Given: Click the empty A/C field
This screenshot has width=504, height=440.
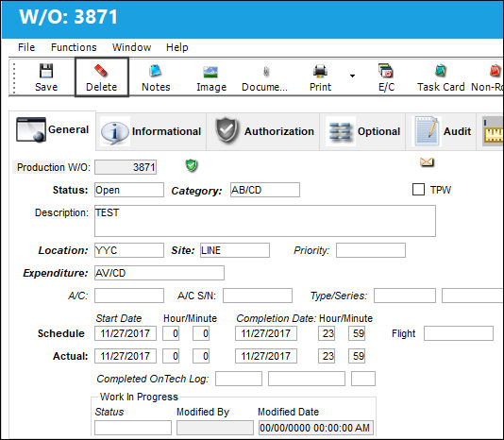Looking at the screenshot, I should coord(129,296).
